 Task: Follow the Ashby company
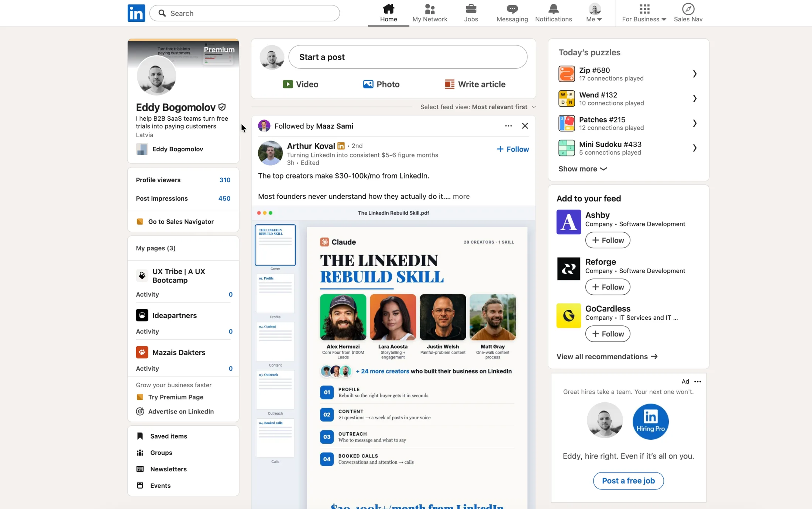(x=608, y=240)
